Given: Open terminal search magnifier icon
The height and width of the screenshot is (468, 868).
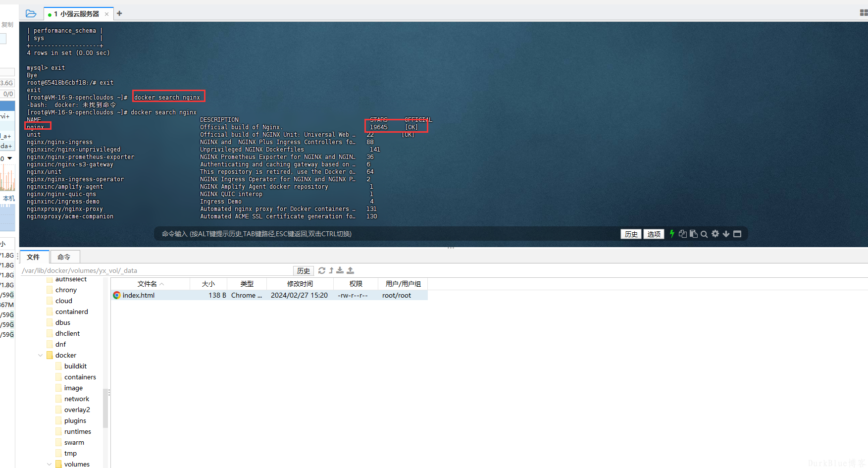Looking at the screenshot, I should pos(704,234).
